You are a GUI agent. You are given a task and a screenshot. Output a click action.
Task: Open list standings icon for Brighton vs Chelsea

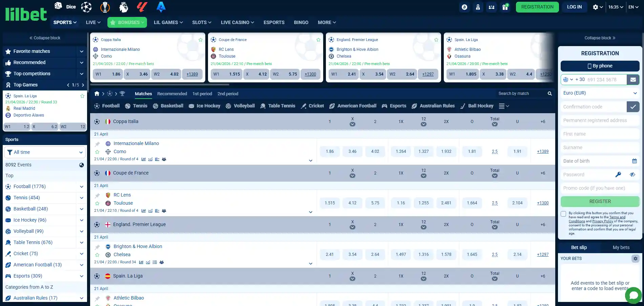155,262
